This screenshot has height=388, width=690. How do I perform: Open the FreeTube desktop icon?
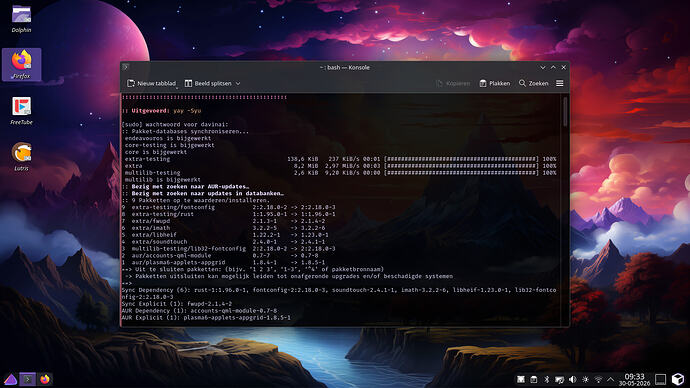21,111
